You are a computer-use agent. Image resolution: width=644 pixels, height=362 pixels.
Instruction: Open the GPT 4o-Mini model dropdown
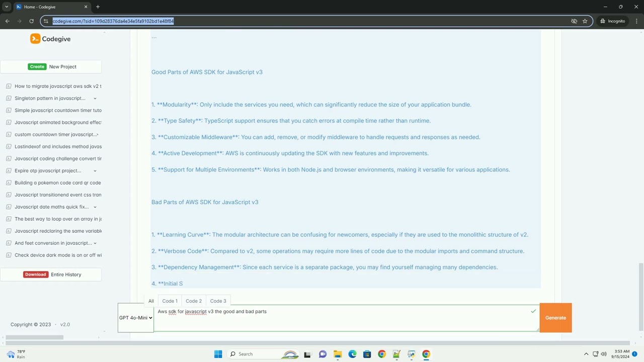point(136,318)
